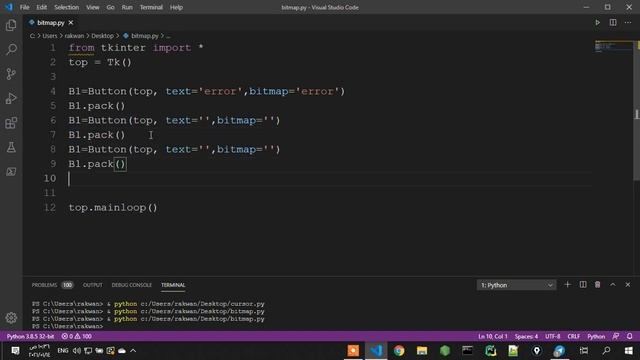Open the File menu

pos(24,7)
